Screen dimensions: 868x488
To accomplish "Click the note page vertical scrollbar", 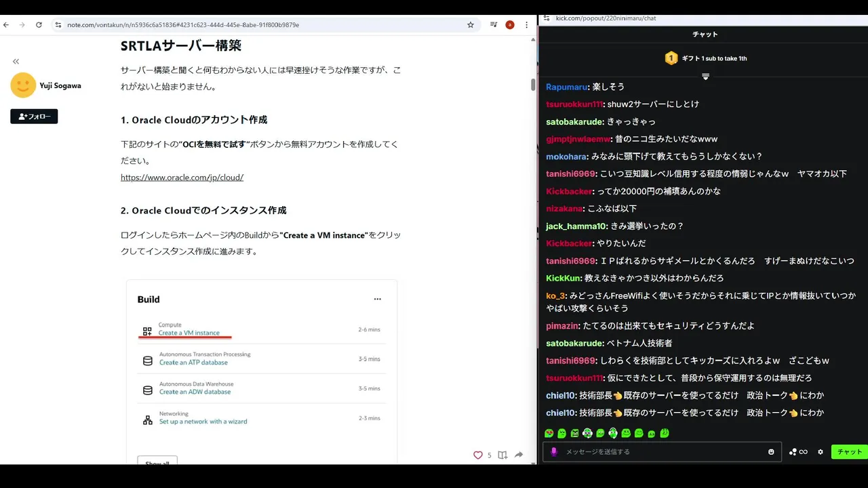I will tap(533, 85).
